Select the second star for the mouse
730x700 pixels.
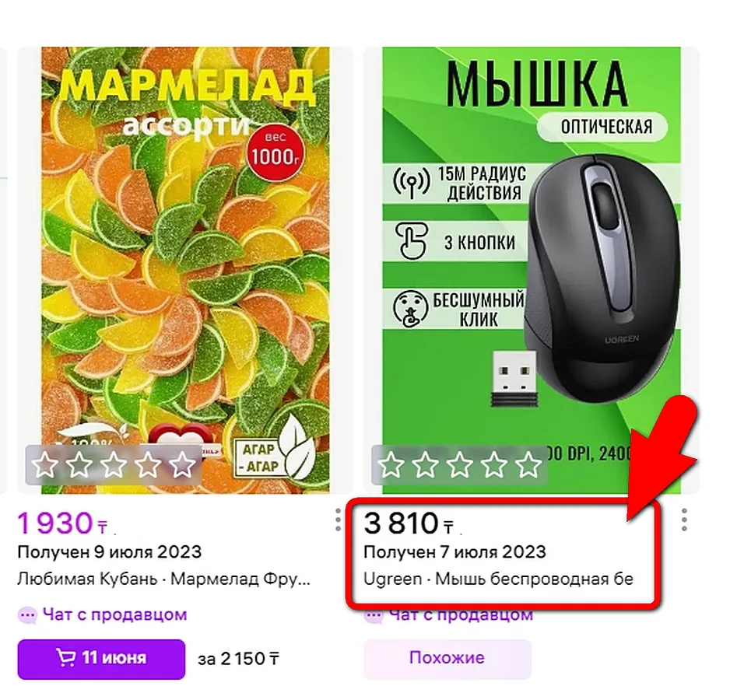(425, 465)
